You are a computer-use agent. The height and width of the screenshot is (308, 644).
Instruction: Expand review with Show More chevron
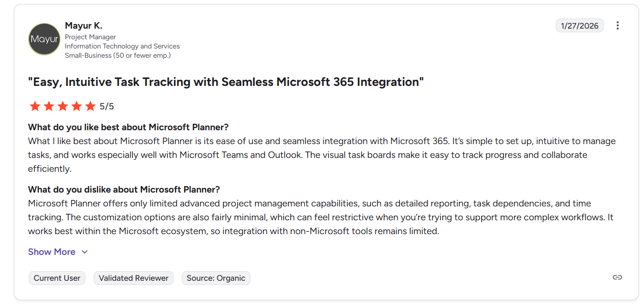click(84, 252)
